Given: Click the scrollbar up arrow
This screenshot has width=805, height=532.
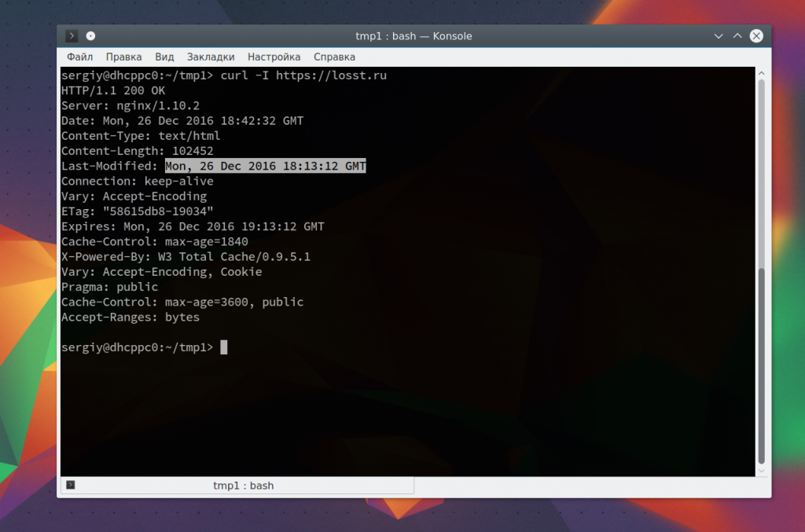Looking at the screenshot, I should [x=762, y=73].
